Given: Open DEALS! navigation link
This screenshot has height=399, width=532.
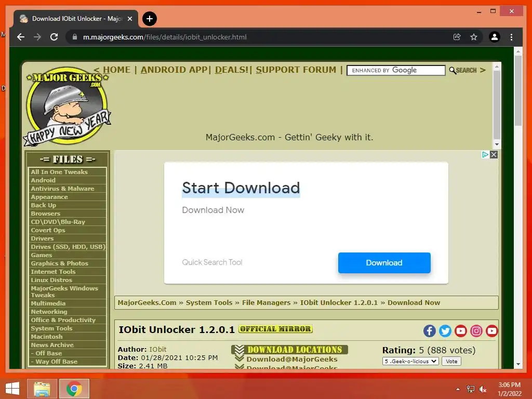Looking at the screenshot, I should click(x=232, y=70).
